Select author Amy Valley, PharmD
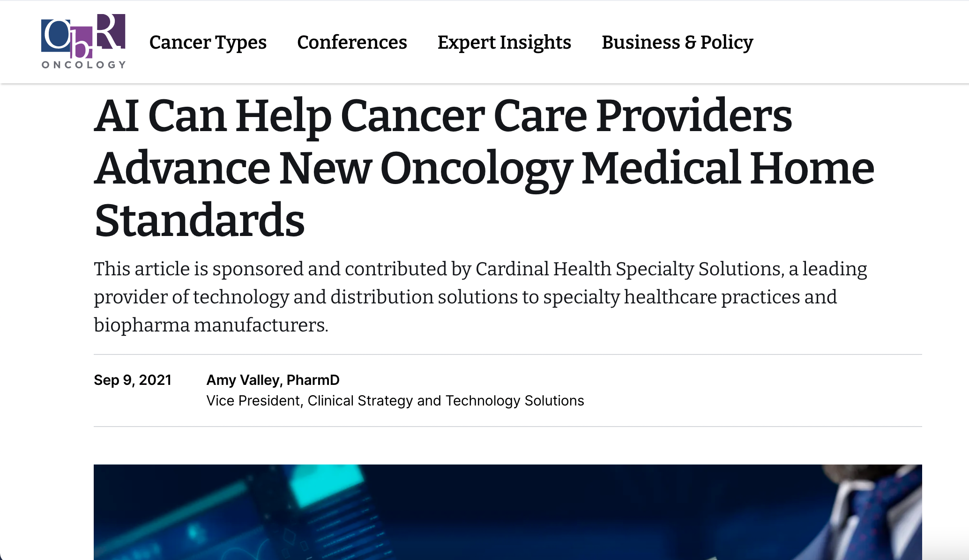The width and height of the screenshot is (969, 560). [x=273, y=380]
